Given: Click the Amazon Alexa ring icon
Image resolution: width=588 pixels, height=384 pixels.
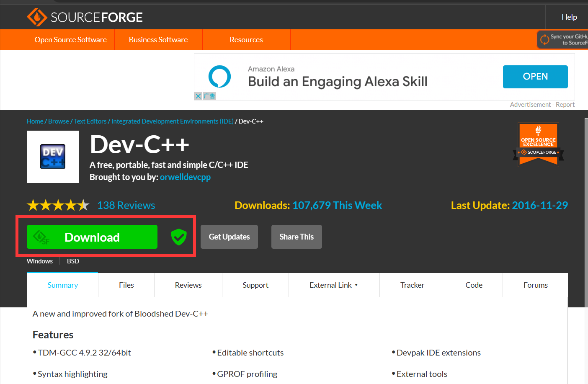Looking at the screenshot, I should (219, 77).
